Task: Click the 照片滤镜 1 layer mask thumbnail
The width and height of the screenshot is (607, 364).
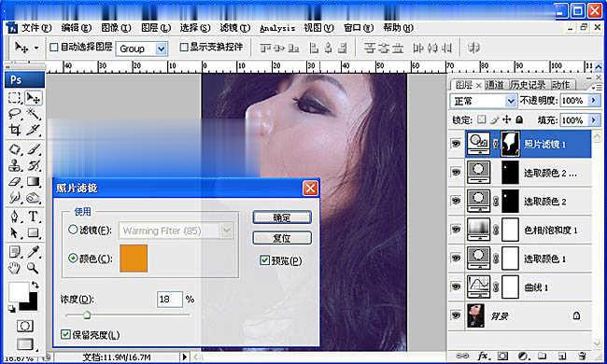Action: click(x=510, y=144)
